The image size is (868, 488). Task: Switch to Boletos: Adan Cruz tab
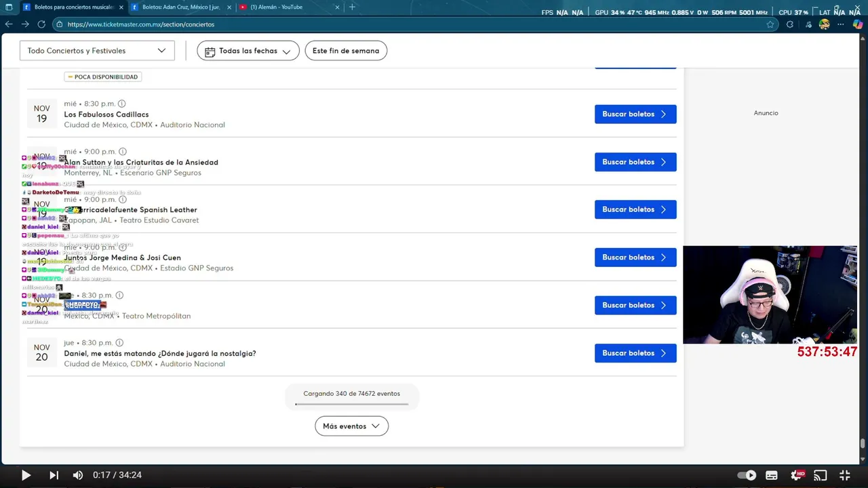[180, 7]
